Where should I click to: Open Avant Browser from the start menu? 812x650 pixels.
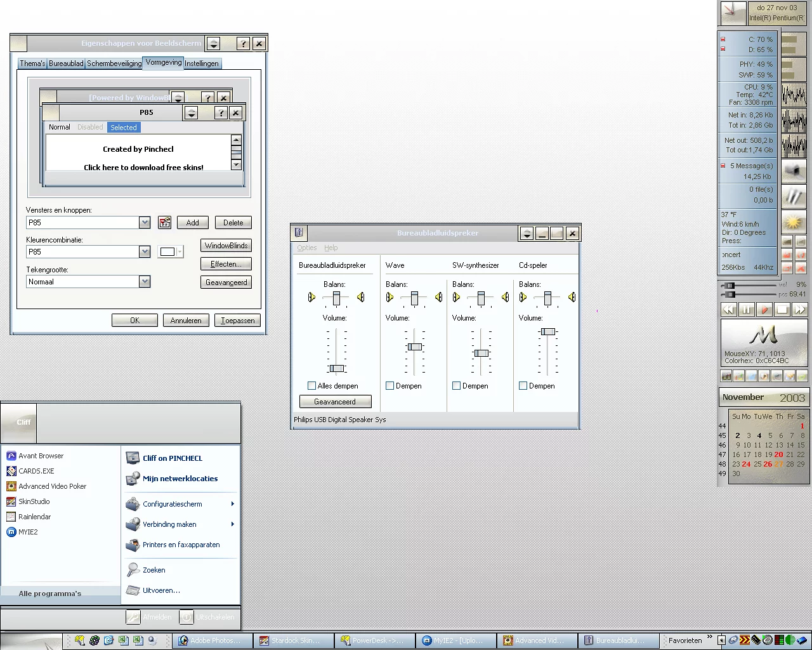(41, 456)
